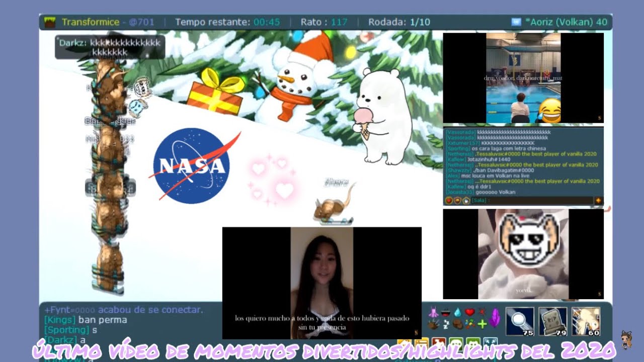644x362 pixels.
Task: Click the Rodada: 1/10 round counter
Action: 399,22
